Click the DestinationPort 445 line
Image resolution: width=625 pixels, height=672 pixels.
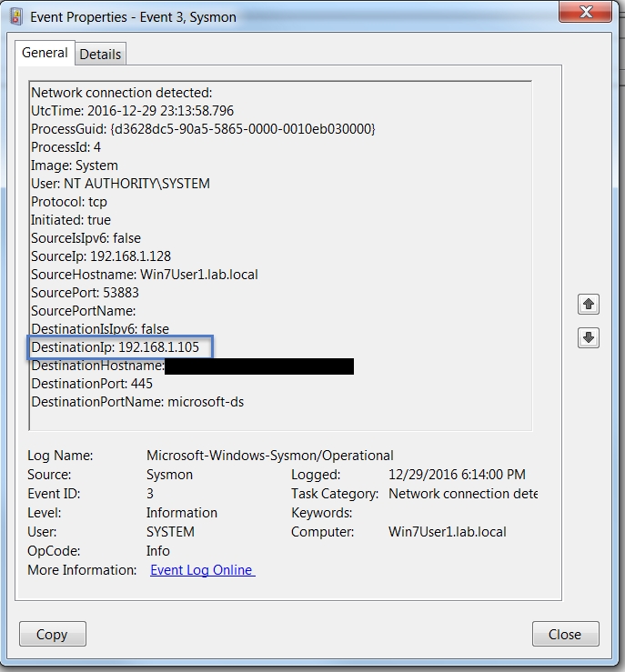pos(92,384)
